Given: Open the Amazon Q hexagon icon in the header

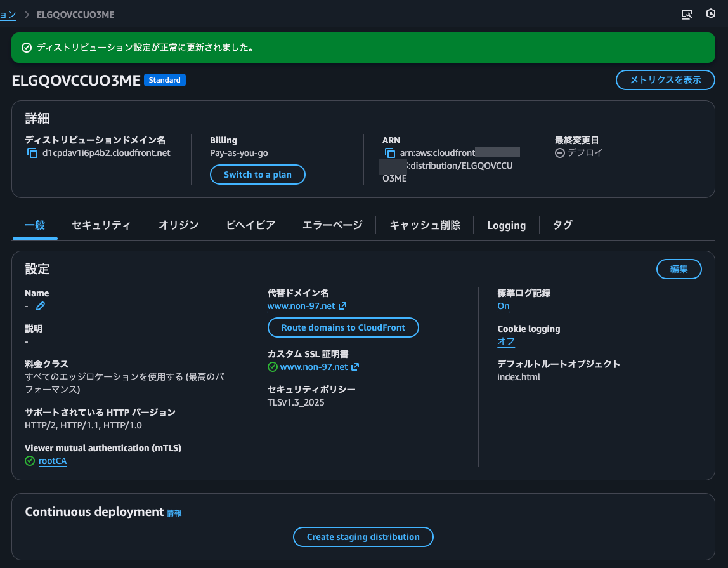Looking at the screenshot, I should tap(710, 13).
